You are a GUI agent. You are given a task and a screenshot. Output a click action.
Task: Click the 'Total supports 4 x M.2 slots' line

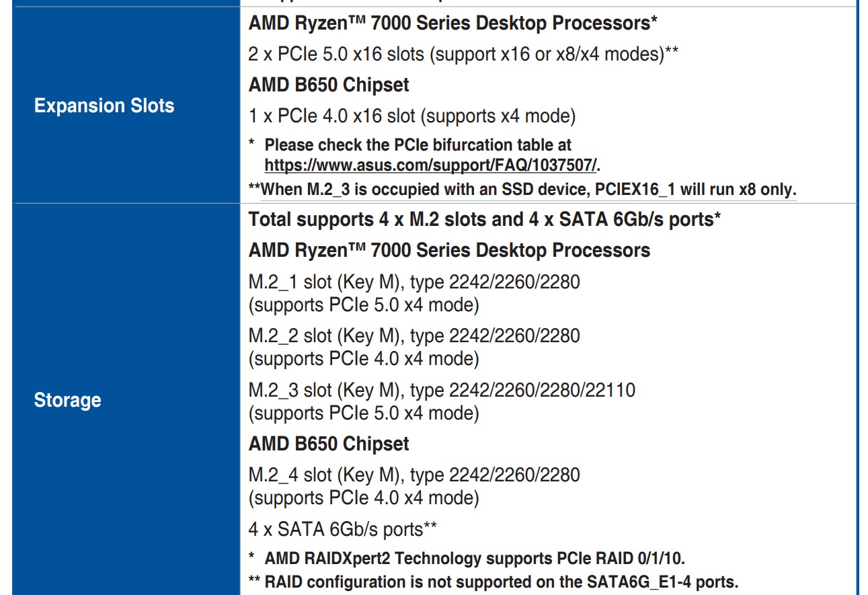pos(485,219)
